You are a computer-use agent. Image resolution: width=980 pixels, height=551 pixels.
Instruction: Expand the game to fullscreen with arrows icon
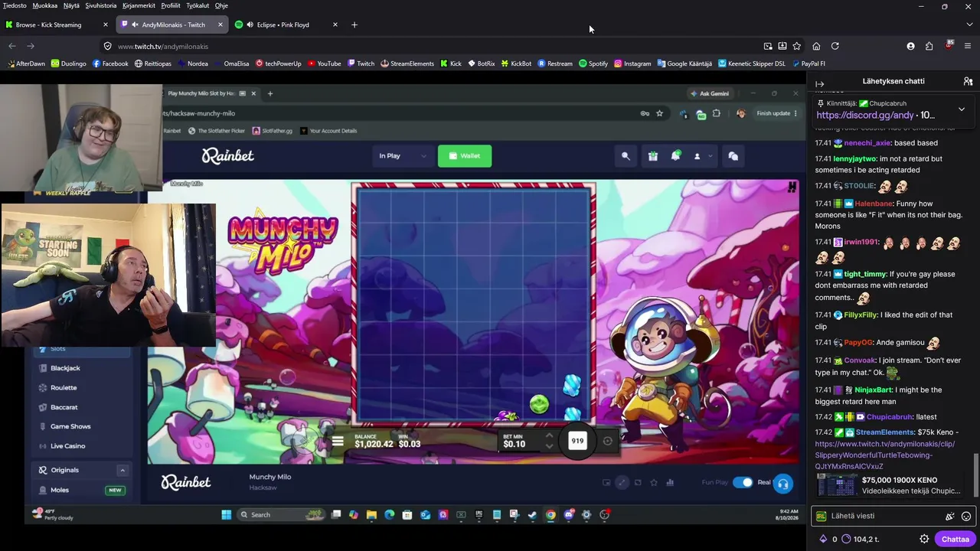pos(622,482)
